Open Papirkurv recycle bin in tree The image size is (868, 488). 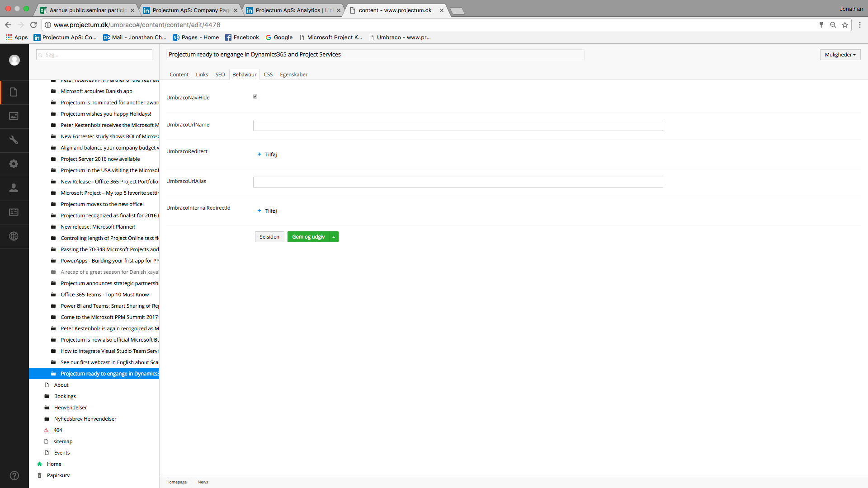click(58, 475)
